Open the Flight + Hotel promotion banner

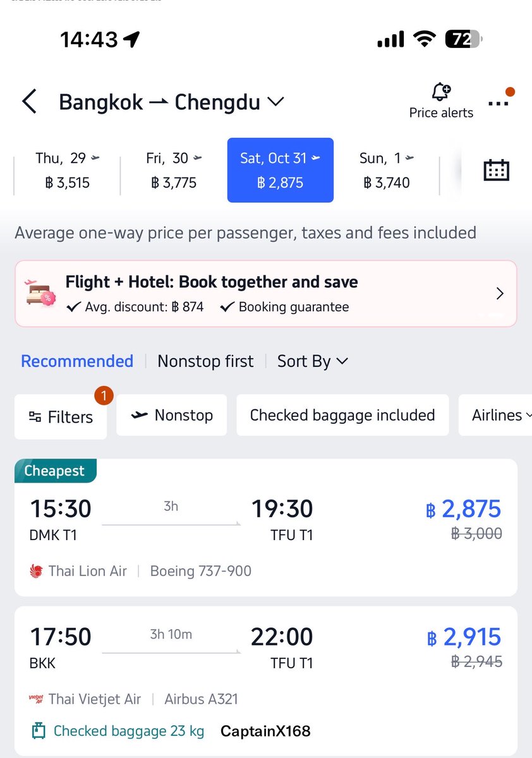pos(266,294)
